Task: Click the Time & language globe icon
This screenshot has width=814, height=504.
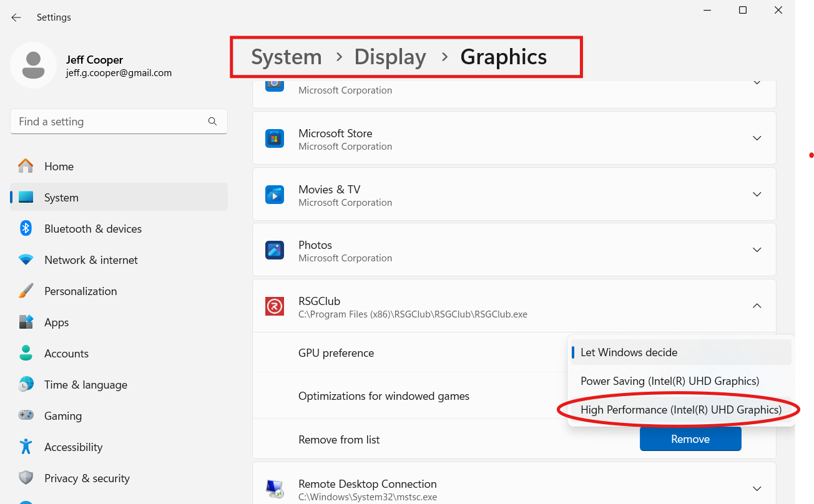Action: pyautogui.click(x=26, y=384)
